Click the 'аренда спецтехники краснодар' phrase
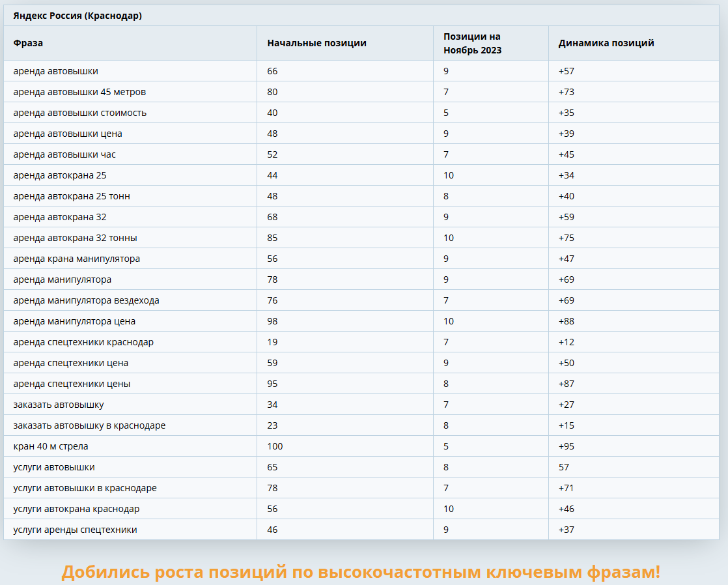Viewport: 728px width, 585px height. pyautogui.click(x=83, y=343)
